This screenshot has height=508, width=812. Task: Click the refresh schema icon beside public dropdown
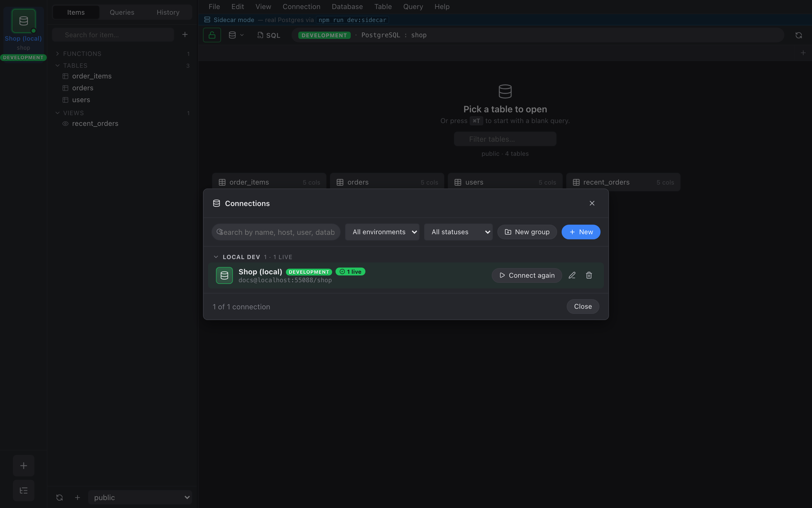coord(59,498)
